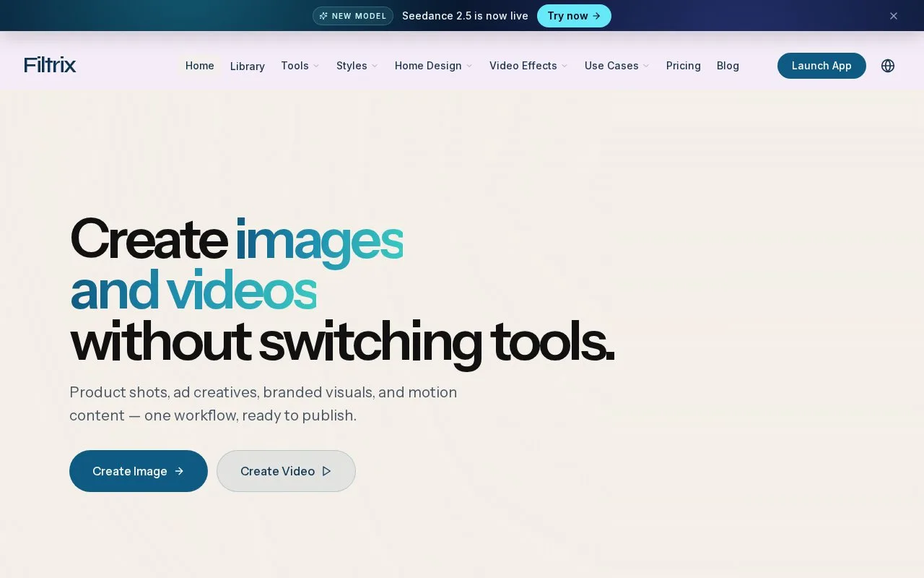Open the language globe icon

888,66
